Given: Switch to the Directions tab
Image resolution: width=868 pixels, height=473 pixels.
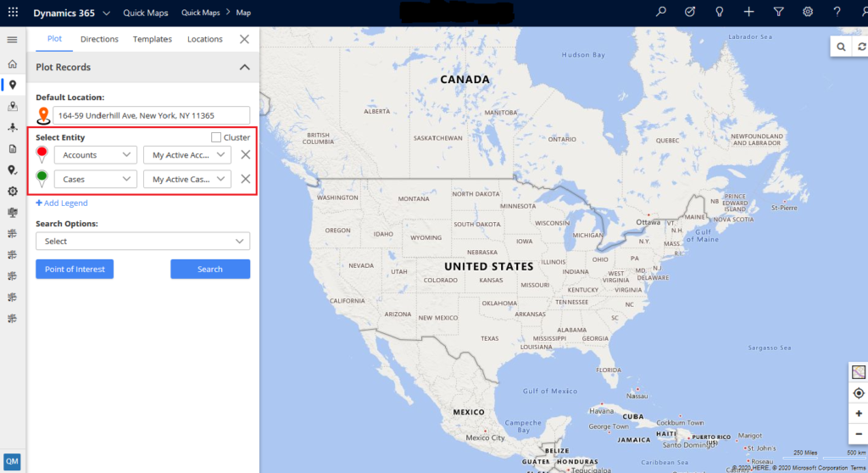Looking at the screenshot, I should pyautogui.click(x=99, y=39).
